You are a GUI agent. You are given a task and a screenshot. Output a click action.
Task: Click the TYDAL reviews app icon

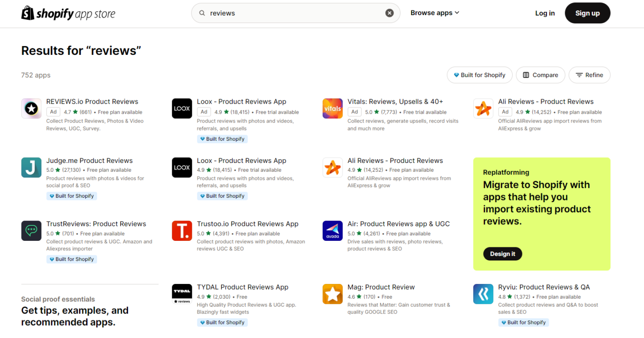tap(182, 294)
